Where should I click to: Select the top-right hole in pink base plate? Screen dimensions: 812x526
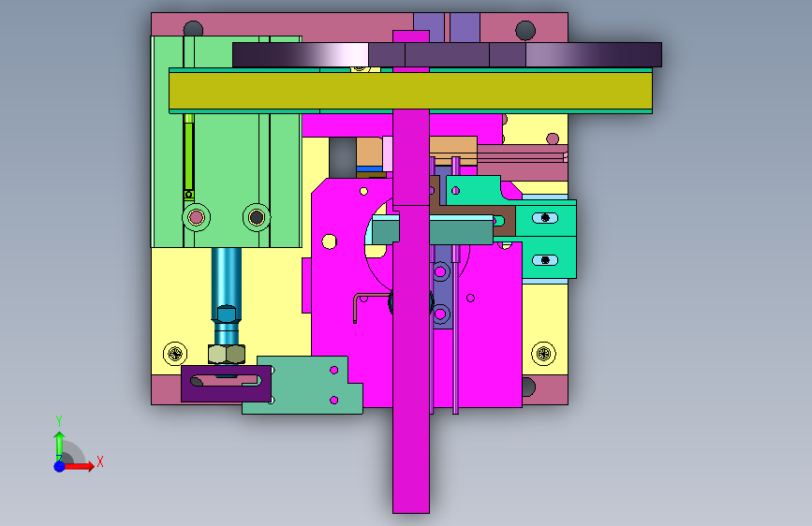click(525, 31)
